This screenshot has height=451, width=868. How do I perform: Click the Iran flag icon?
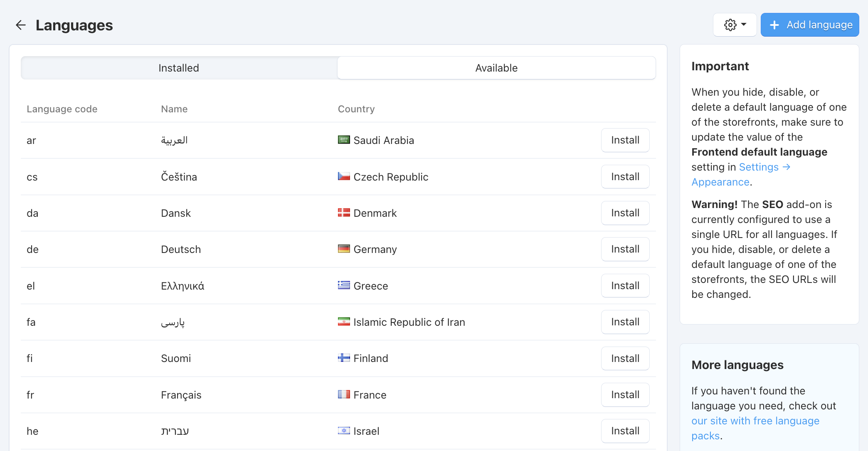coord(344,322)
